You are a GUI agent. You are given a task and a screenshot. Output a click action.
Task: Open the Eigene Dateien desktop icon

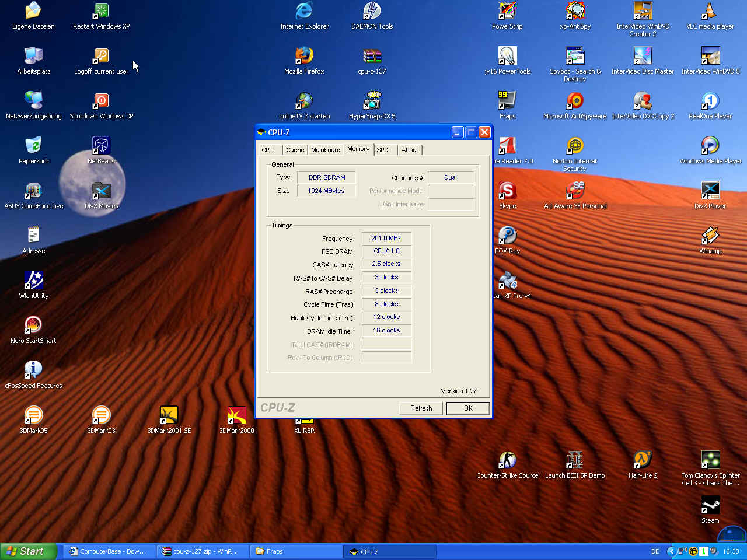33,16
